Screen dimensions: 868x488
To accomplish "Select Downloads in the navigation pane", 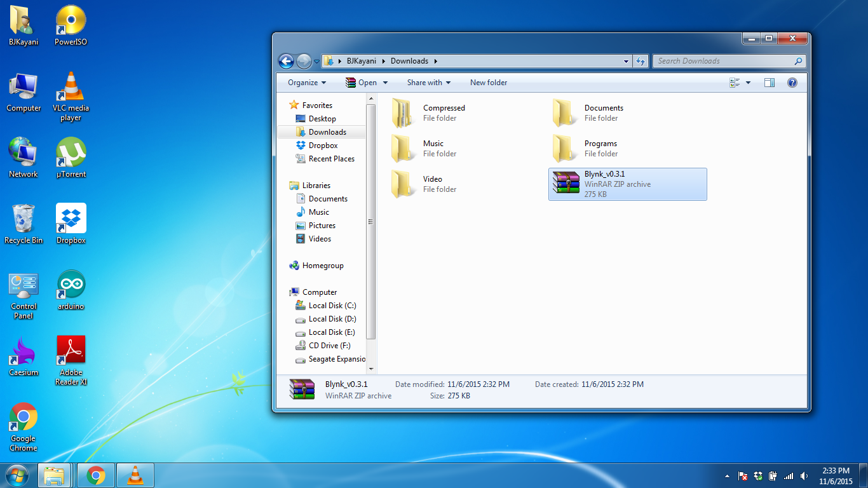I will click(322, 132).
